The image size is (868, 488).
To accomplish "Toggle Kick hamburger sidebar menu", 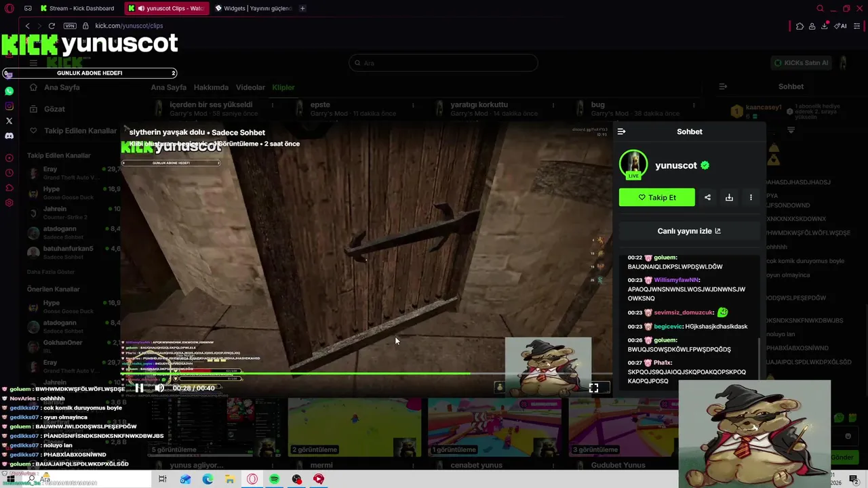I will coord(33,63).
